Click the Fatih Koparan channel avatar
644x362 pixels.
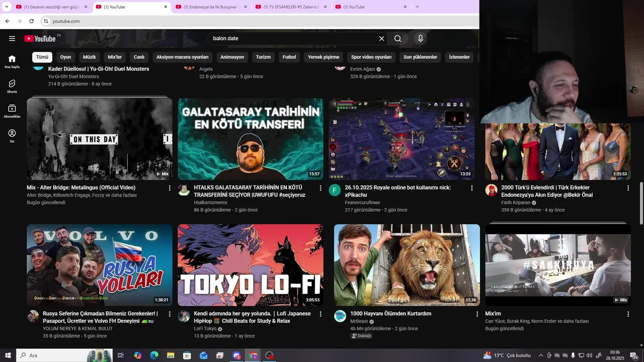(x=491, y=190)
